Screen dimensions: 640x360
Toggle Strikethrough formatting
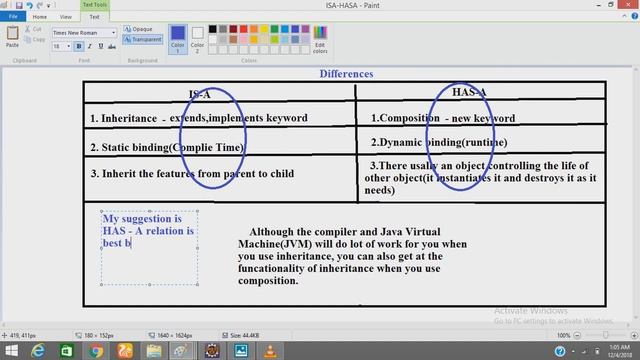click(112, 47)
